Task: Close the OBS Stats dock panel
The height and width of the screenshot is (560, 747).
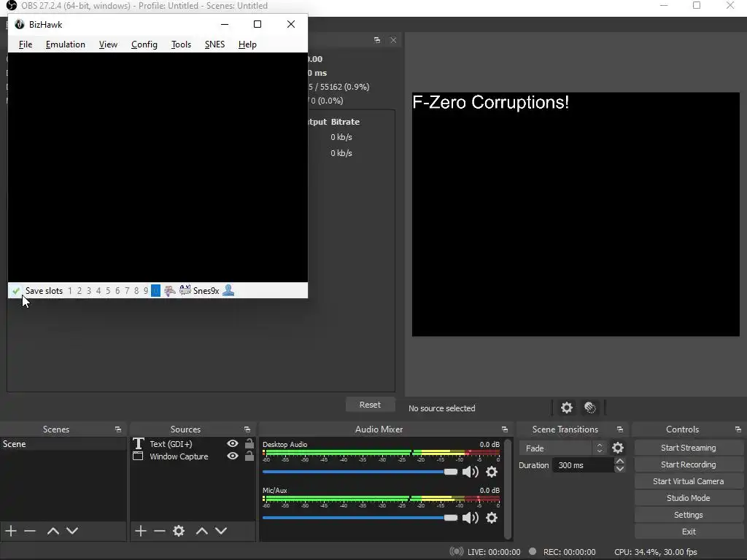Action: click(x=393, y=40)
